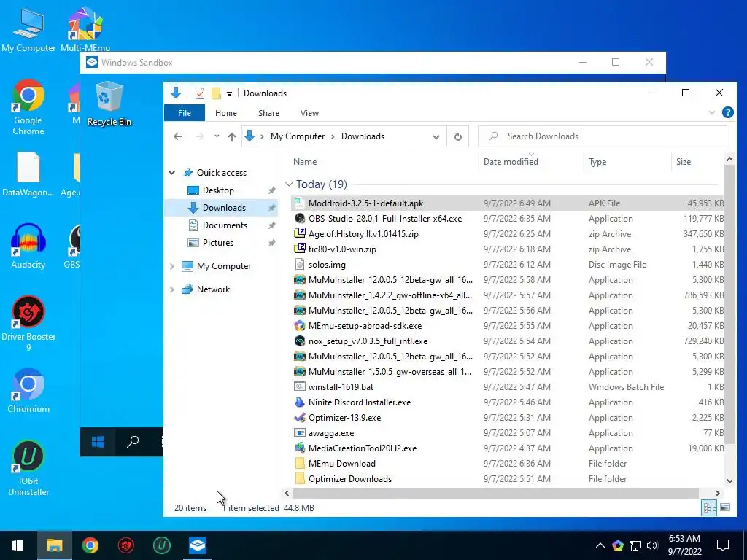Select Desktop in Quick access

[218, 190]
